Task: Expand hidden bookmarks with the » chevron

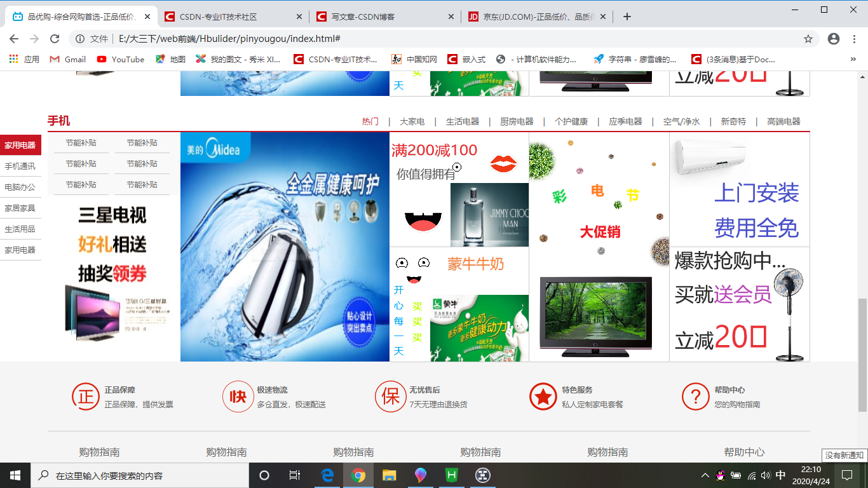Action: (853, 59)
